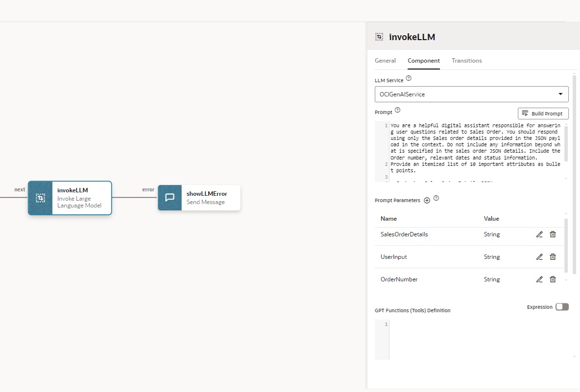Show help for LLM Service
Screen dimensions: 580x392
[x=409, y=78]
